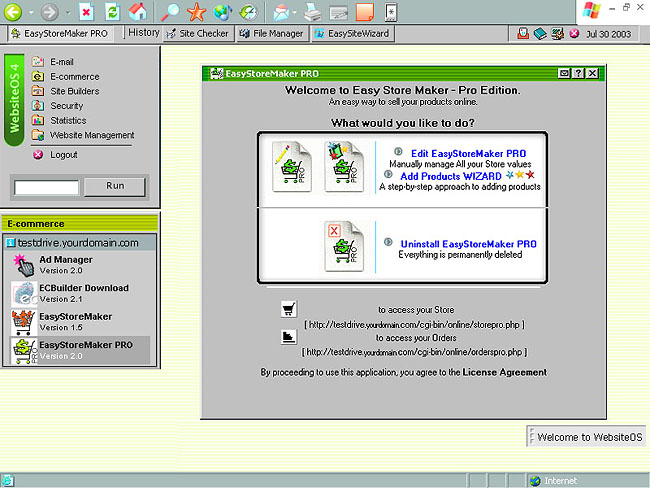Image resolution: width=650 pixels, height=488 pixels.
Task: Click the Run command input field
Action: [46, 187]
